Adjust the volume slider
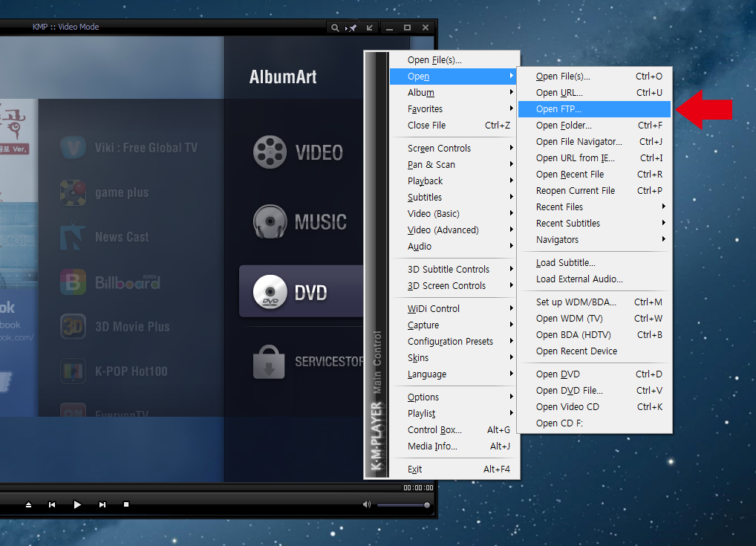 [x=403, y=505]
